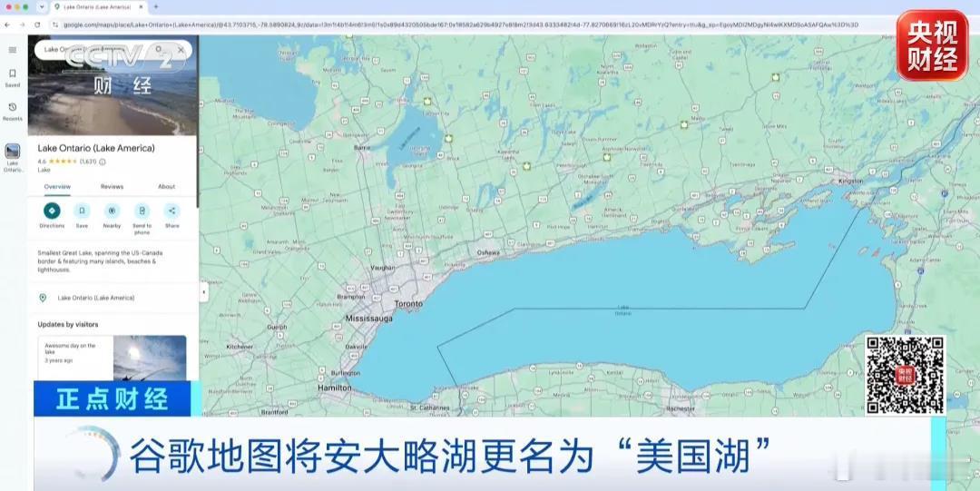
Task: Click the Save bookmark icon
Action: pos(82,211)
